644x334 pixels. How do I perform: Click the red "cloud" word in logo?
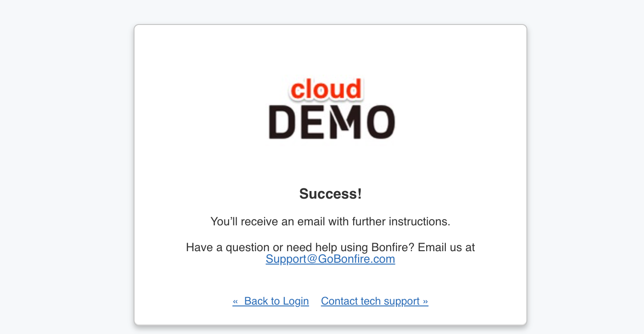point(326,90)
